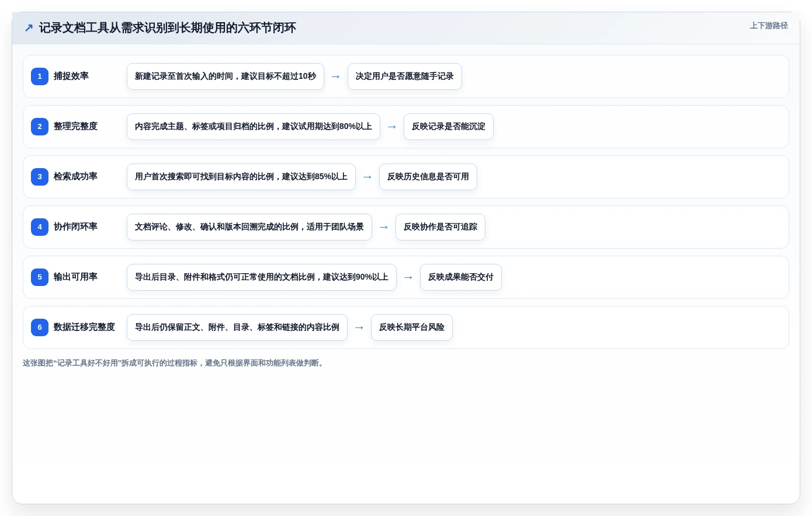Click the box about 文档评论、修改、确认和版本回溯
This screenshot has height=516, width=812.
[249, 227]
